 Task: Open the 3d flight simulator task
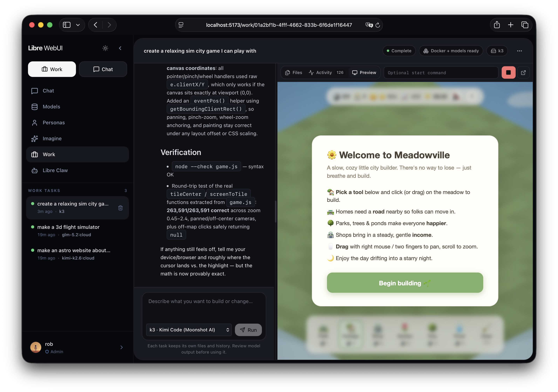(x=77, y=231)
